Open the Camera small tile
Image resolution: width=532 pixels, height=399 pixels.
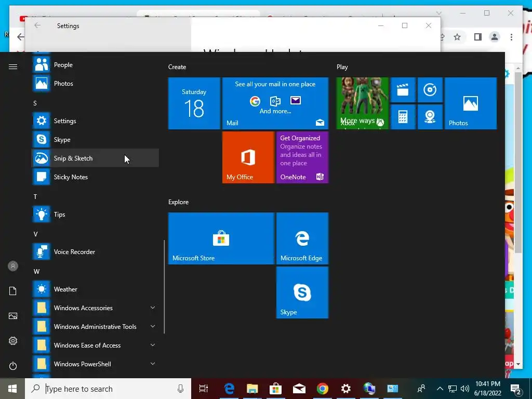pos(430,117)
